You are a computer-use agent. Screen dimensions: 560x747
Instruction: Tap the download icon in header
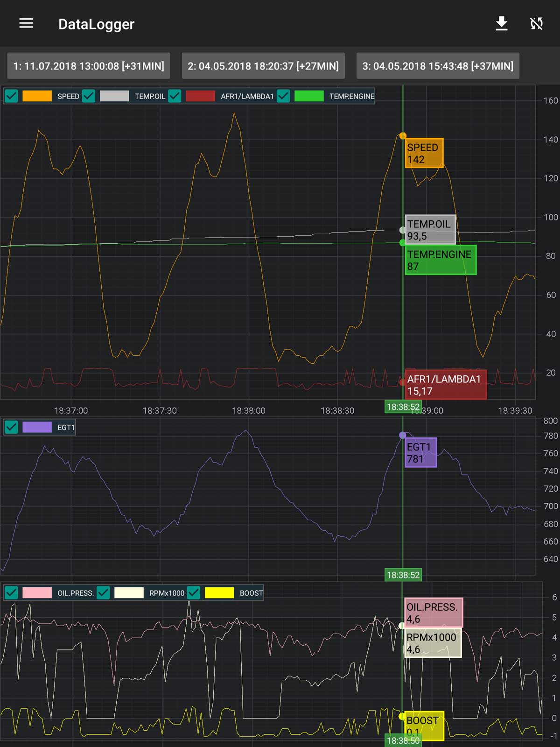(502, 23)
